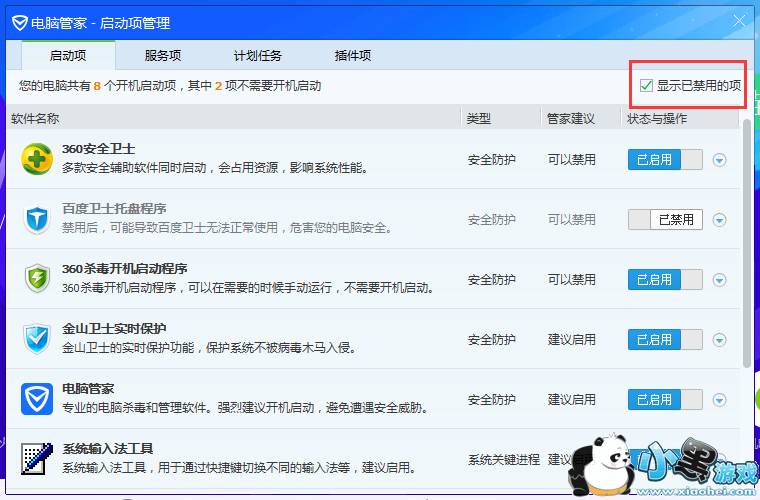This screenshot has width=760, height=500.
Task: Click the 电脑管家 logo in title bar
Action: [x=19, y=22]
